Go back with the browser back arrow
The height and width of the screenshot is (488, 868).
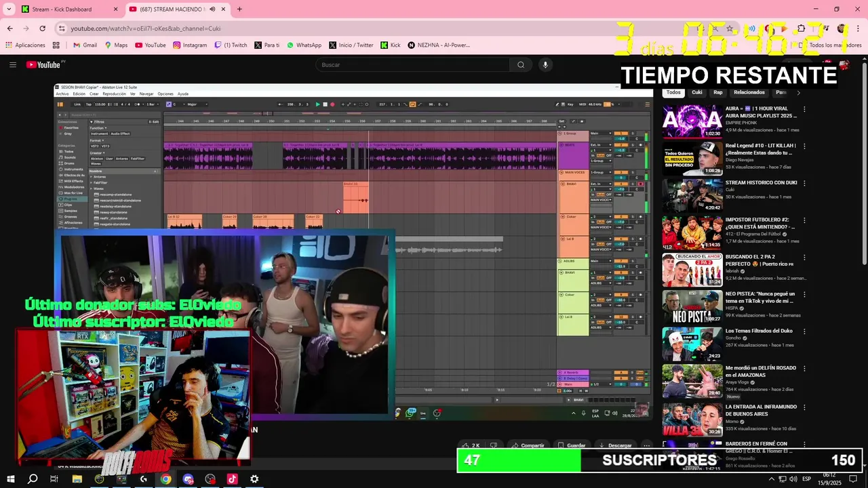pos(9,28)
